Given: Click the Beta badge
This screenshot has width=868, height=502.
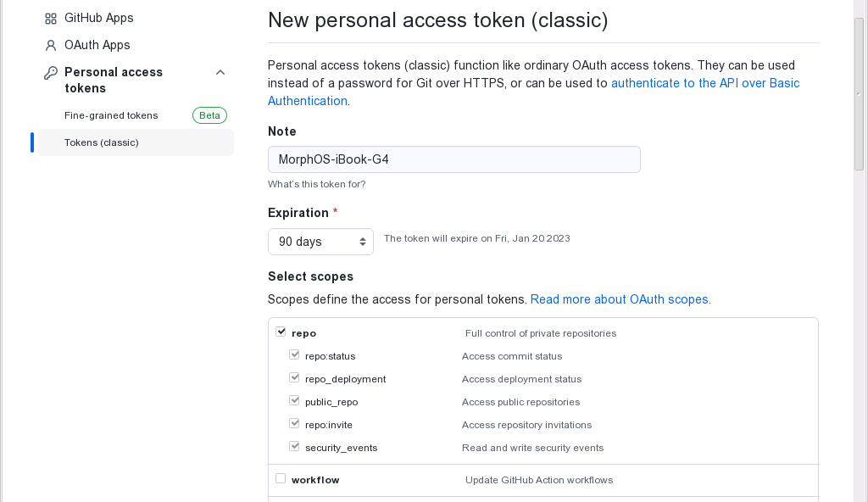Looking at the screenshot, I should [210, 115].
